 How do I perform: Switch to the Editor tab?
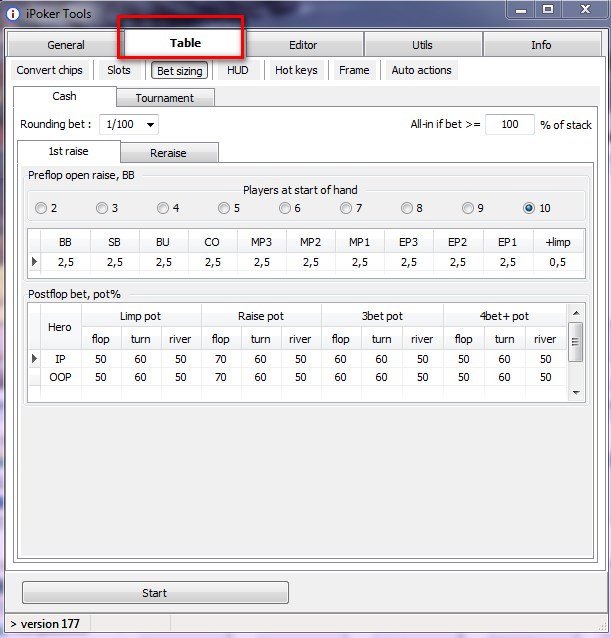click(x=303, y=45)
